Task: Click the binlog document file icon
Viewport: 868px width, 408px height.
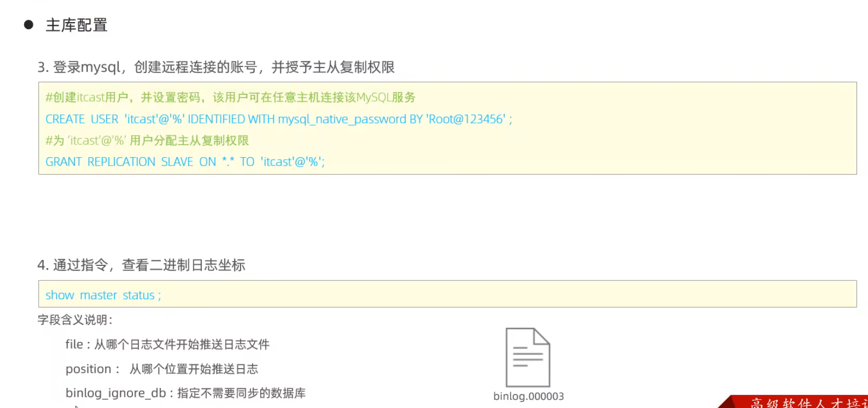Action: (528, 357)
